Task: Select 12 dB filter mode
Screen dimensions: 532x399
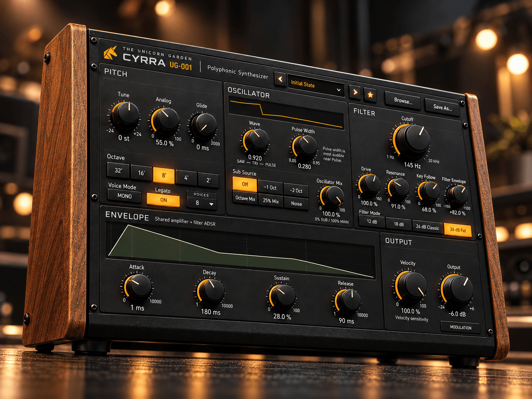Action: (x=372, y=222)
